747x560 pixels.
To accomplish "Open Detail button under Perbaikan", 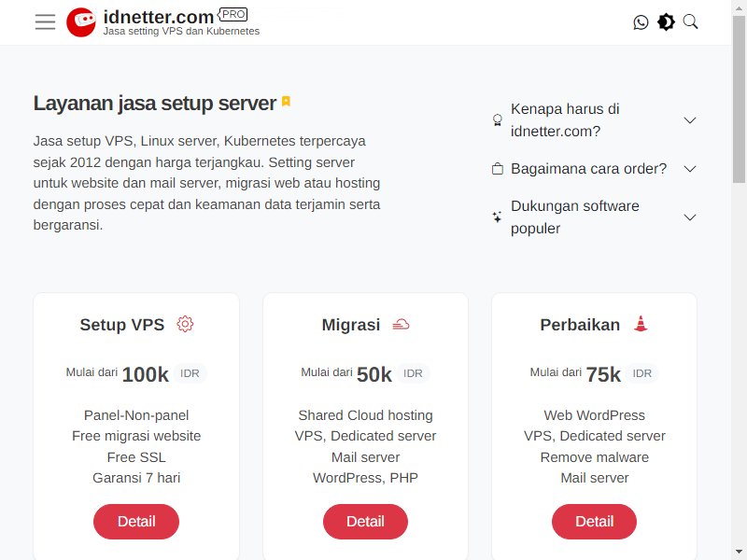I will point(594,522).
